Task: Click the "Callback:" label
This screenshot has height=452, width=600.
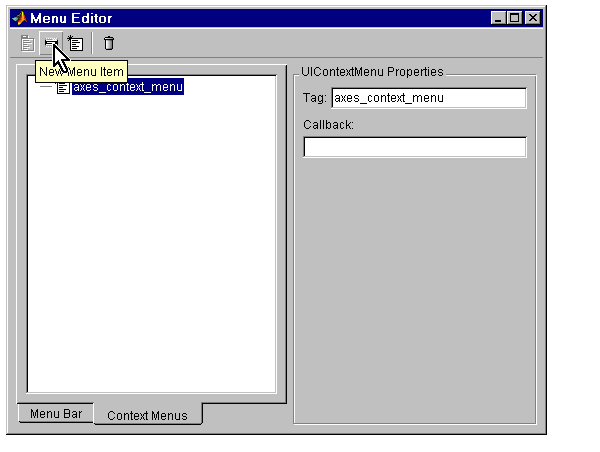Action: (328, 125)
